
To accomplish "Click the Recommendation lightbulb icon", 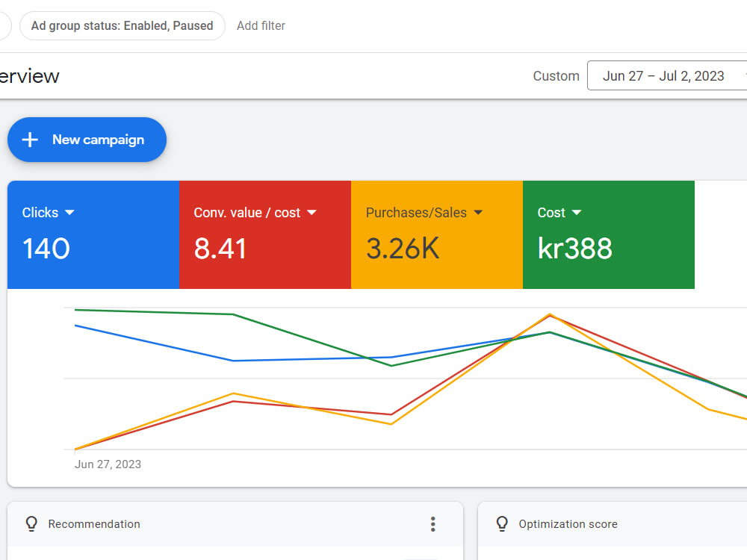I will point(31,524).
